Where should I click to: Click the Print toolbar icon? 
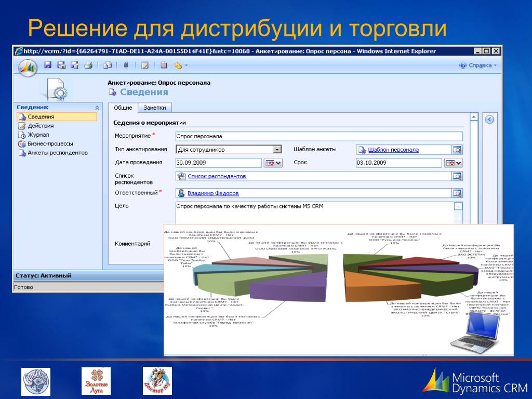point(88,65)
